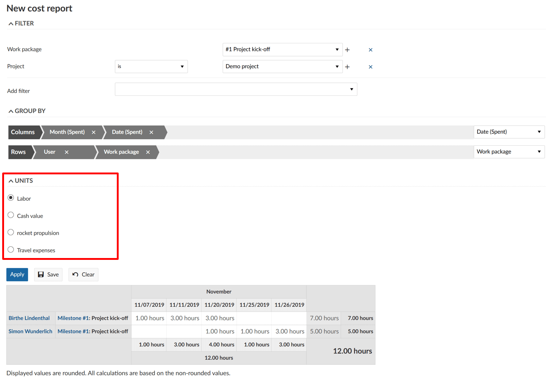Remove the Project filter row
The height and width of the screenshot is (392, 551).
370,67
